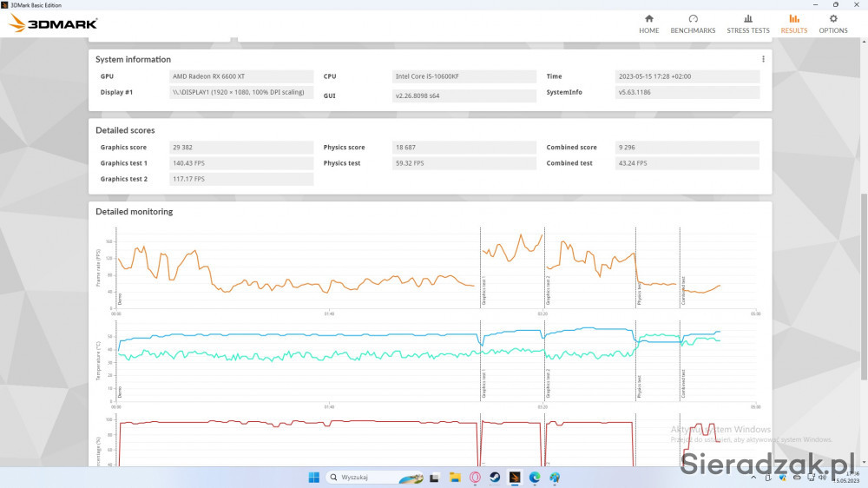
Task: Click Combined test value 43.24 FPS
Action: (687, 163)
